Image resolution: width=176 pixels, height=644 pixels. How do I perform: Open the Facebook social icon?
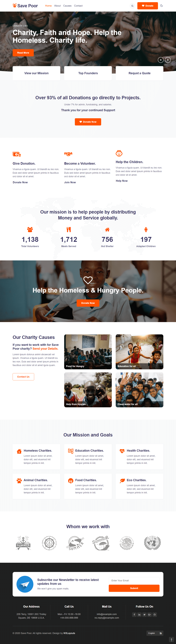point(134,614)
